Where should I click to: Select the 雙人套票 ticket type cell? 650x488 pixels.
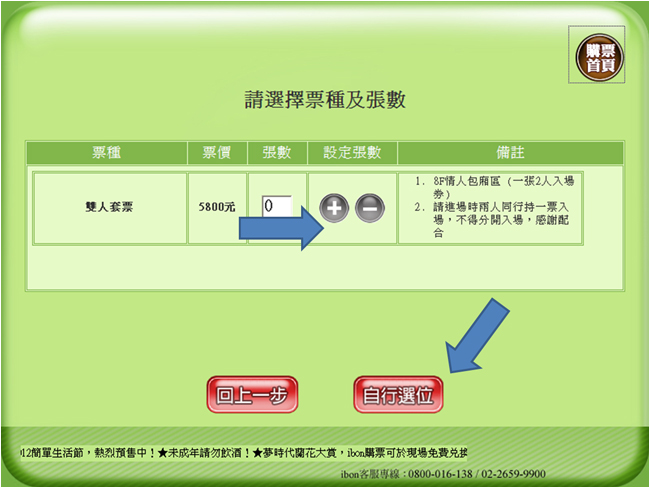coord(110,208)
